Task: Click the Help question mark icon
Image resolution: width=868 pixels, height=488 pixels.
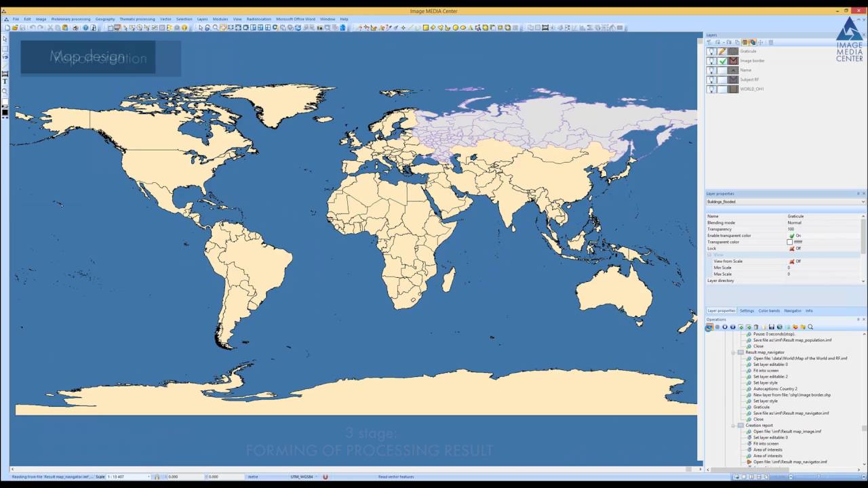Action: 85,28
